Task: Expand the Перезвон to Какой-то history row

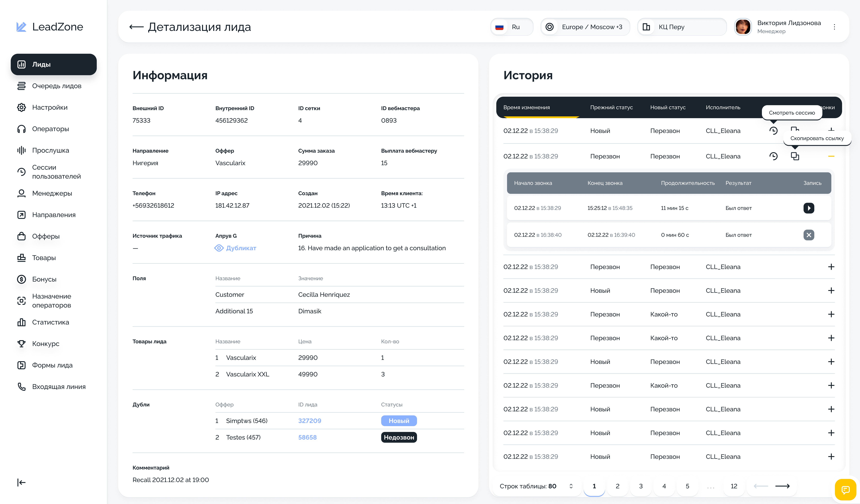Action: point(831,314)
